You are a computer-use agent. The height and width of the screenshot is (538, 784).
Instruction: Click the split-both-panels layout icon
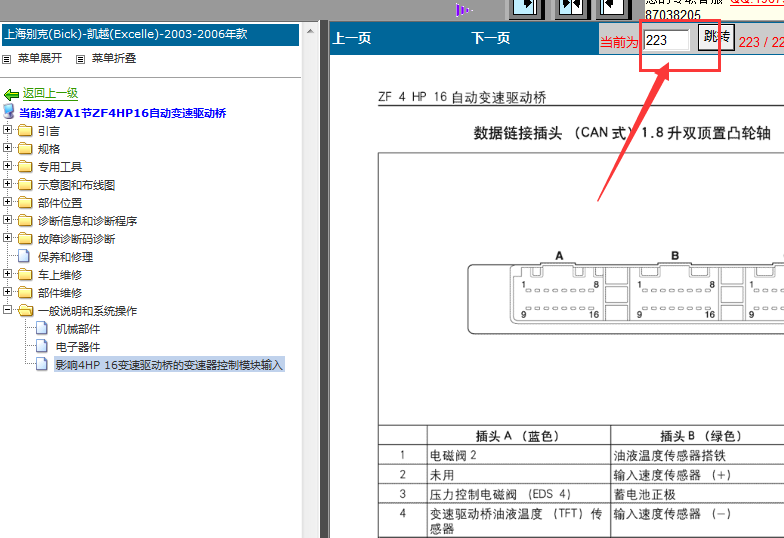(570, 8)
